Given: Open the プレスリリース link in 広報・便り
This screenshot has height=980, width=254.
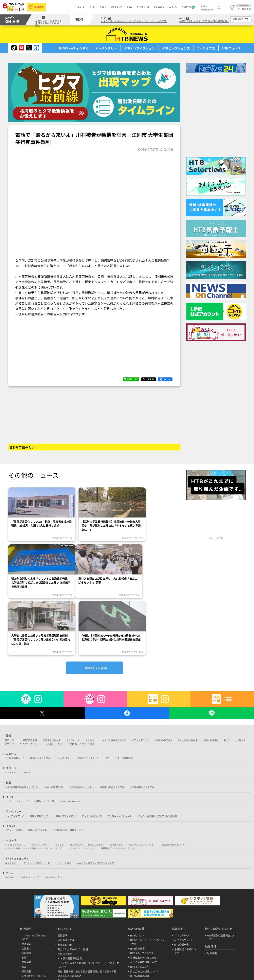Looking at the screenshot, I should [182, 935].
